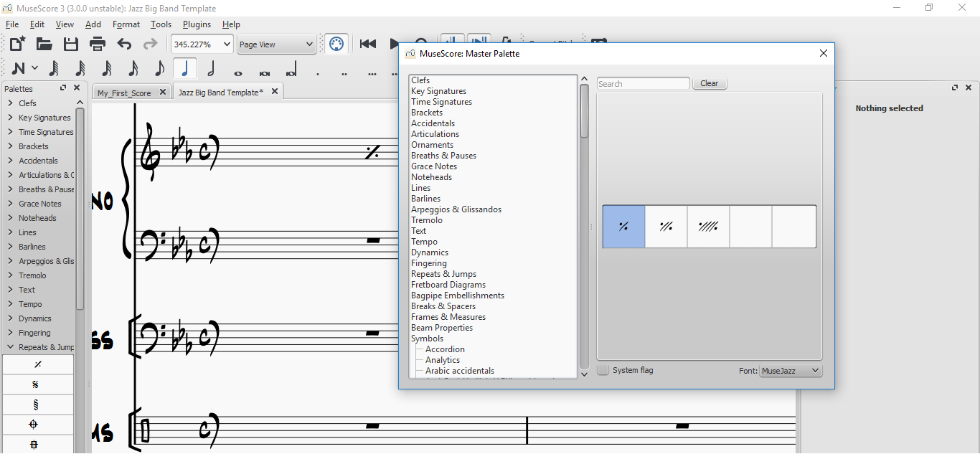Select four-bar repeat symbol in Master Palette
Viewport: 980px width, 454px height.
point(708,227)
